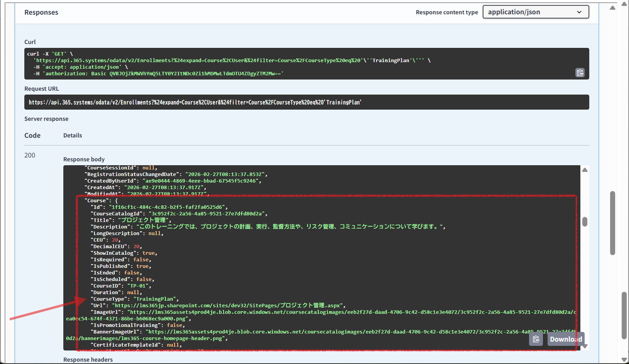Screen dimensions: 629x364
Task: Click the "Response headers" label
Action: click(x=88, y=360)
